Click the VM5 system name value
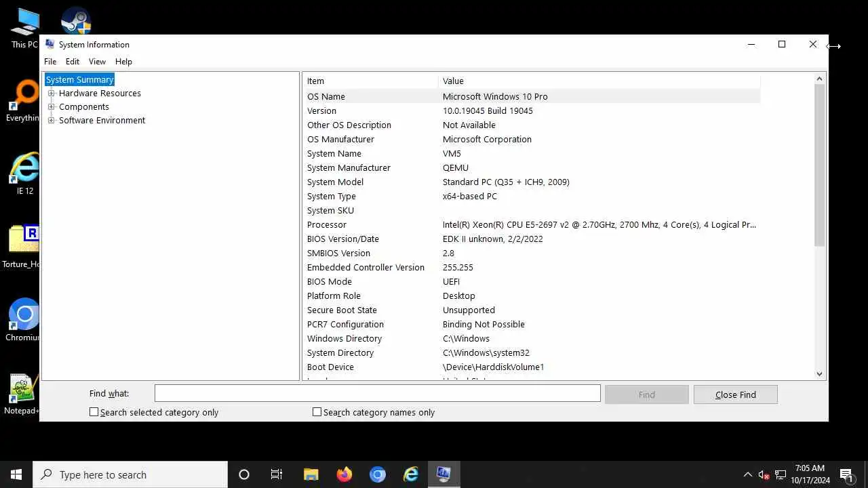868x488 pixels. (x=452, y=153)
